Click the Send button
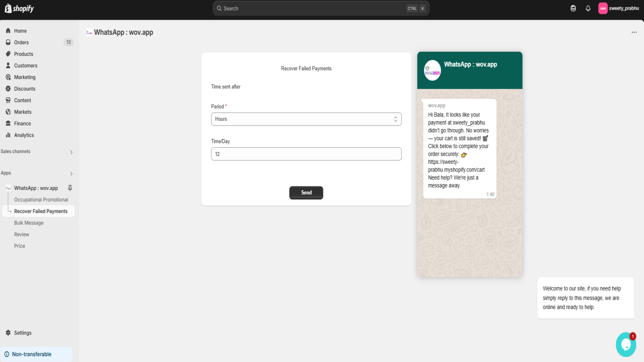 click(x=306, y=193)
